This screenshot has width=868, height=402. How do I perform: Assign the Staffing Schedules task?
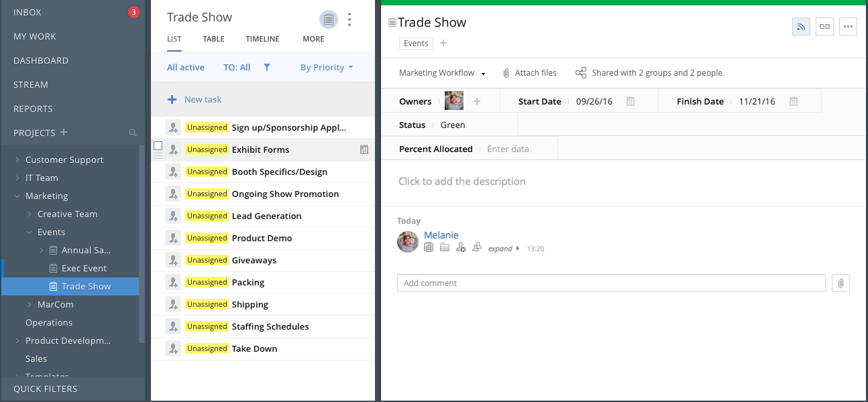173,326
